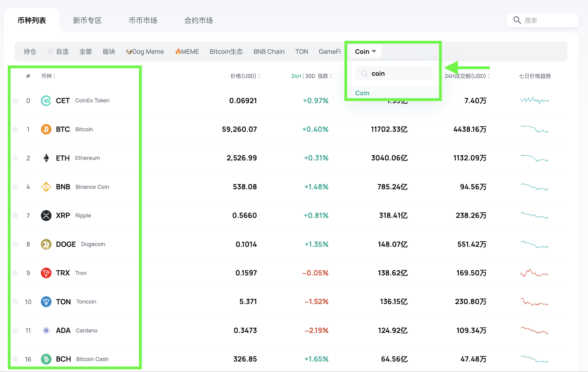
Task: Select the BNB Chain category
Action: (269, 52)
